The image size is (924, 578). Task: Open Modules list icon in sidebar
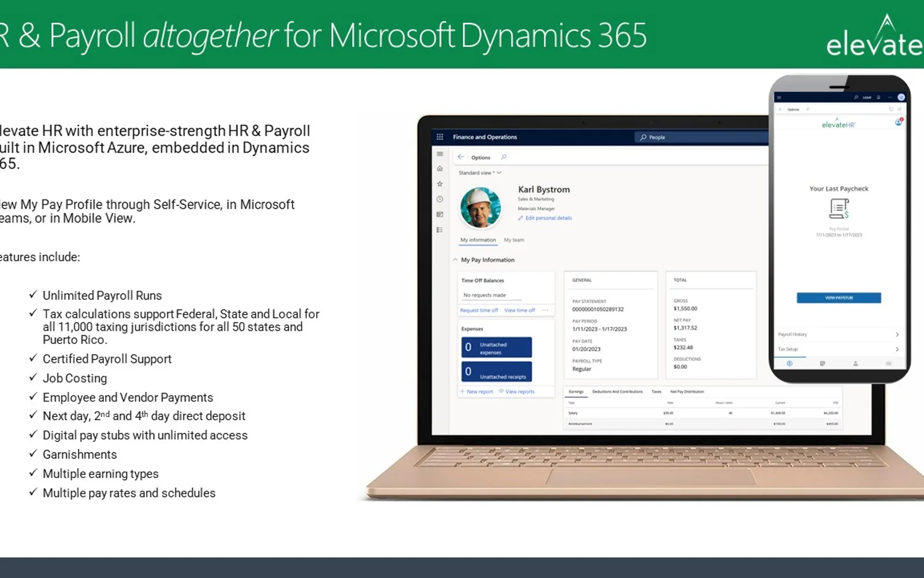440,230
